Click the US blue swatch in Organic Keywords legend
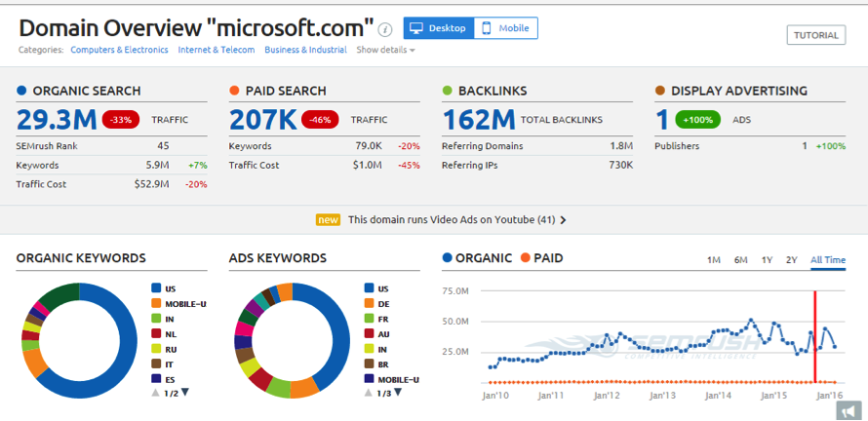This screenshot has height=421, width=868. (x=156, y=288)
